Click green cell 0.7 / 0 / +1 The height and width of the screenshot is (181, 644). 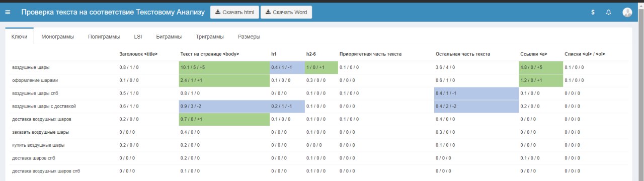(x=224, y=120)
